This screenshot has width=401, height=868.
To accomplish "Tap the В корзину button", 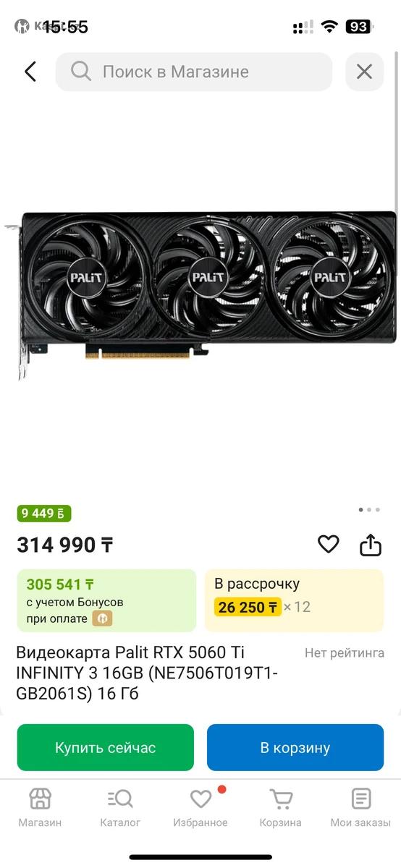I will click(x=295, y=747).
